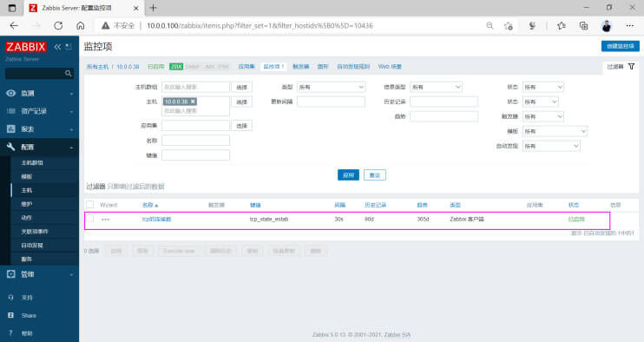Click the 名称 filter input field

coord(195,141)
